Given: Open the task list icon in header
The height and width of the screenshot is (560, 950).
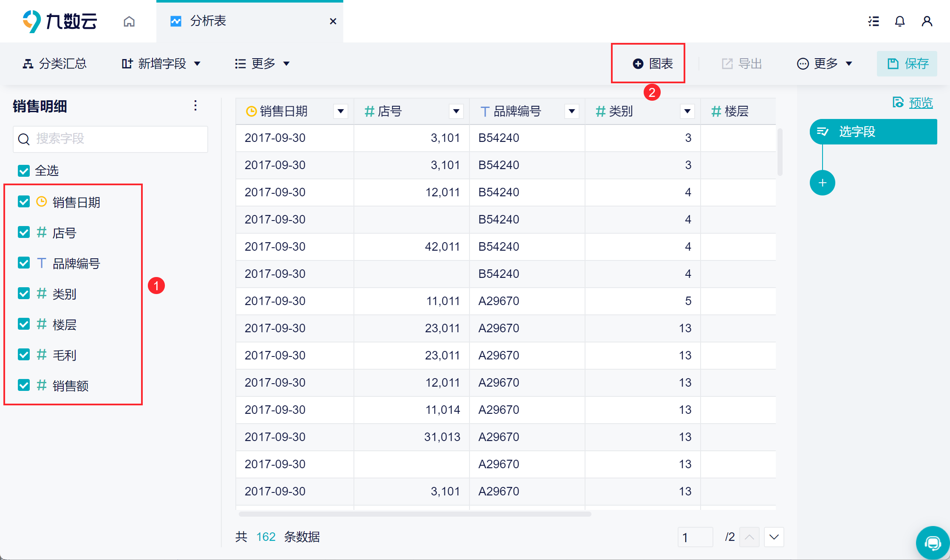Looking at the screenshot, I should [x=873, y=21].
